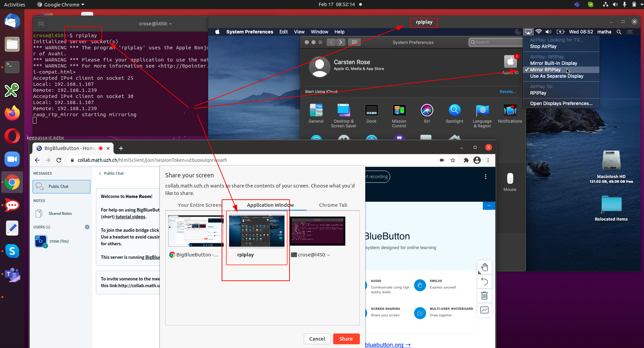This screenshot has width=644, height=348.
Task: Undo the last whiteboard annotation
Action: (485, 281)
